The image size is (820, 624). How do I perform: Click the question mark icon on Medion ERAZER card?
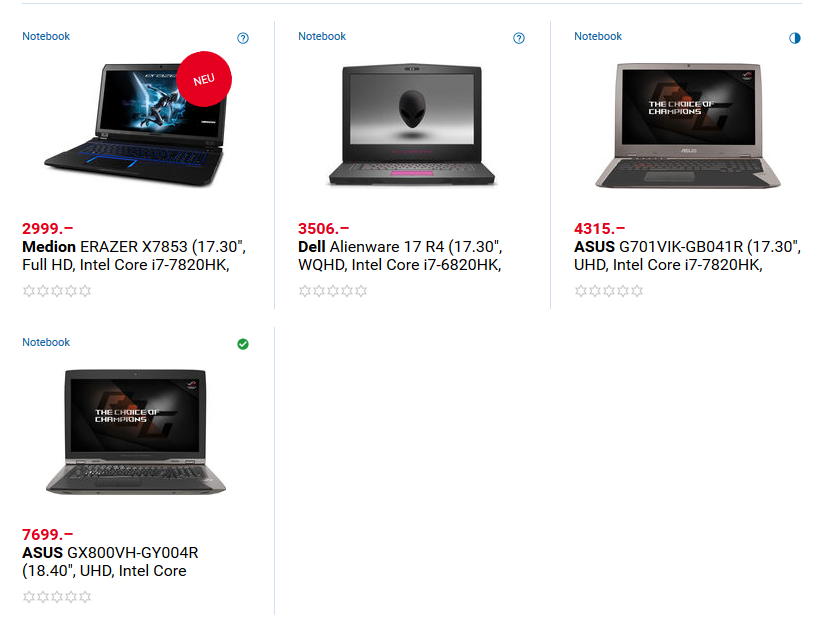pyautogui.click(x=243, y=38)
